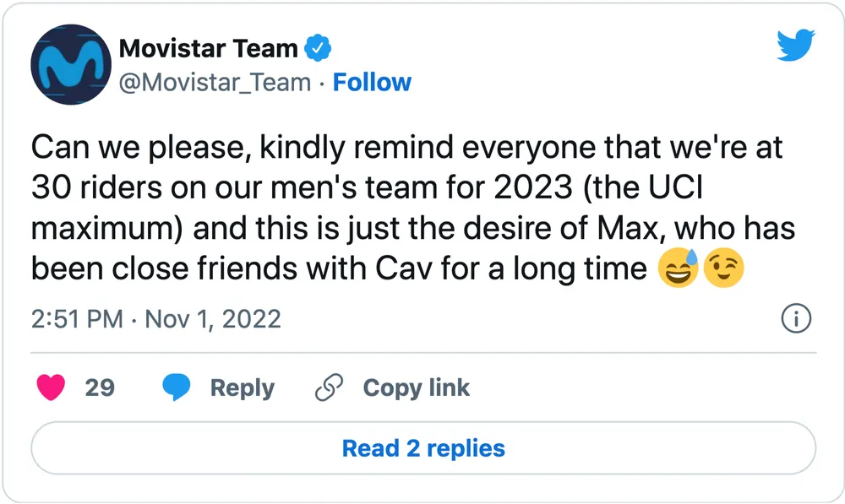Open the 2:51 PM Nov 1 timestamp
The width and height of the screenshot is (845, 504).
point(155,320)
